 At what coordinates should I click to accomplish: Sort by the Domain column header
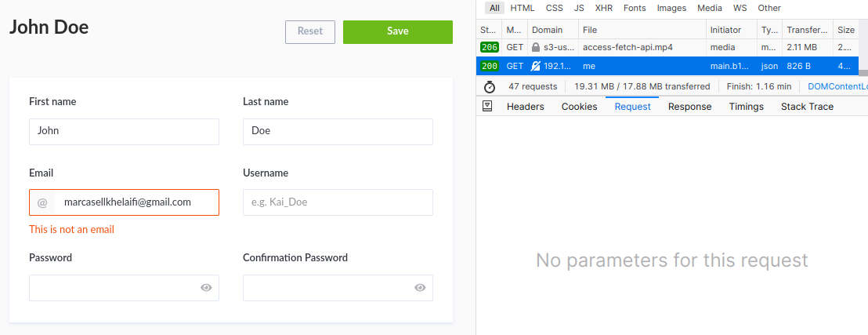point(553,30)
